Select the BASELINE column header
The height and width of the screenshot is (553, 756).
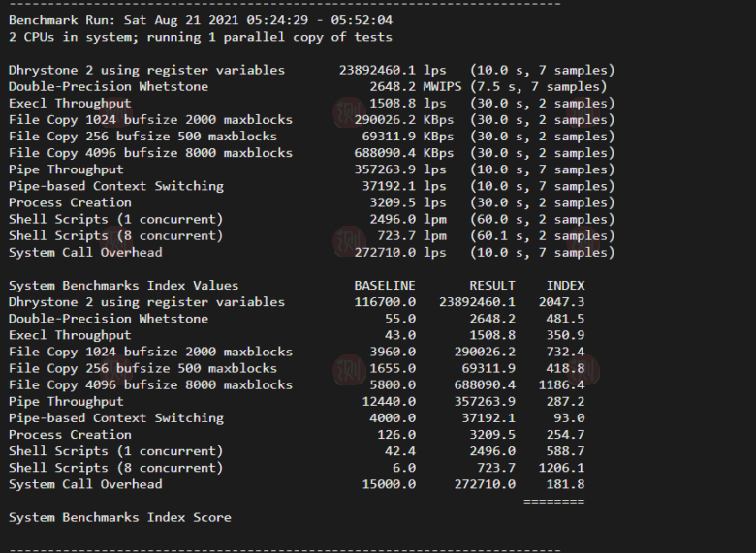click(384, 286)
